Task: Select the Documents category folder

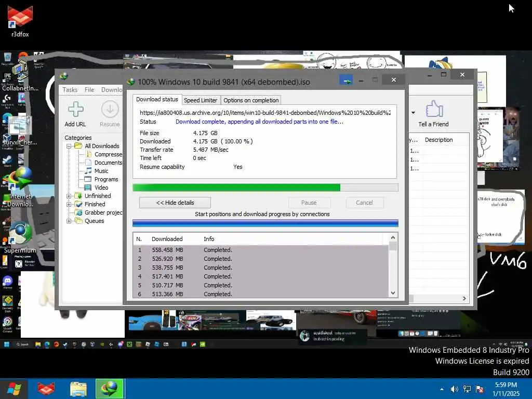Action: [104, 163]
